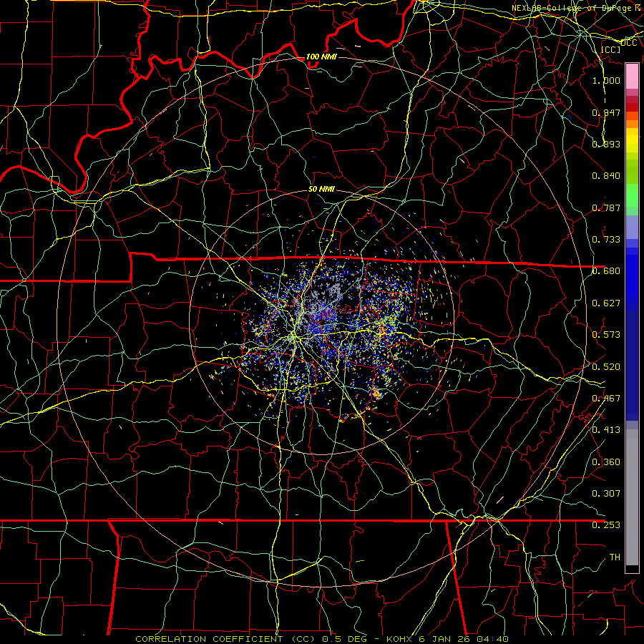Click the 0.307 scale value

coord(606,493)
